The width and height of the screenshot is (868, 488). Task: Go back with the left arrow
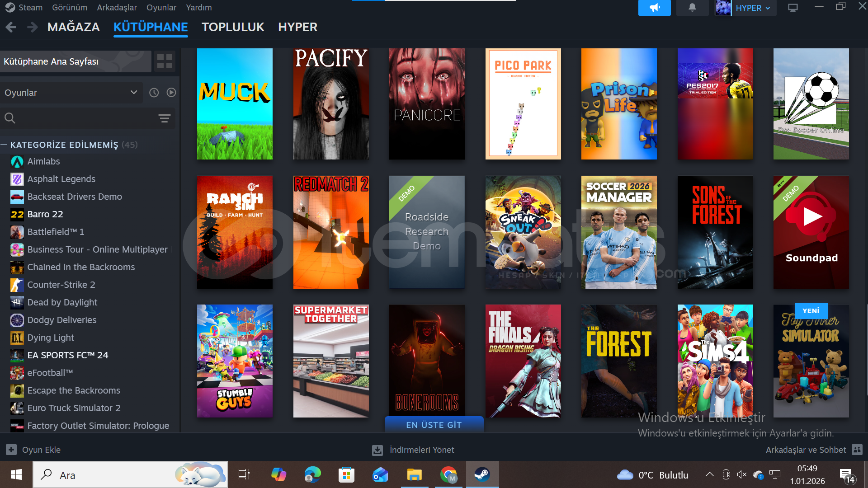[x=11, y=27]
